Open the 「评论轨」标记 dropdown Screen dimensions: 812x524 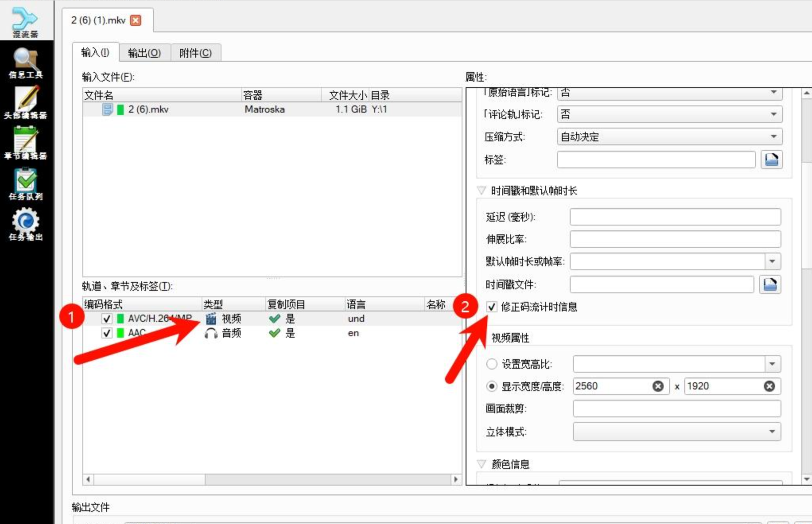tap(670, 115)
